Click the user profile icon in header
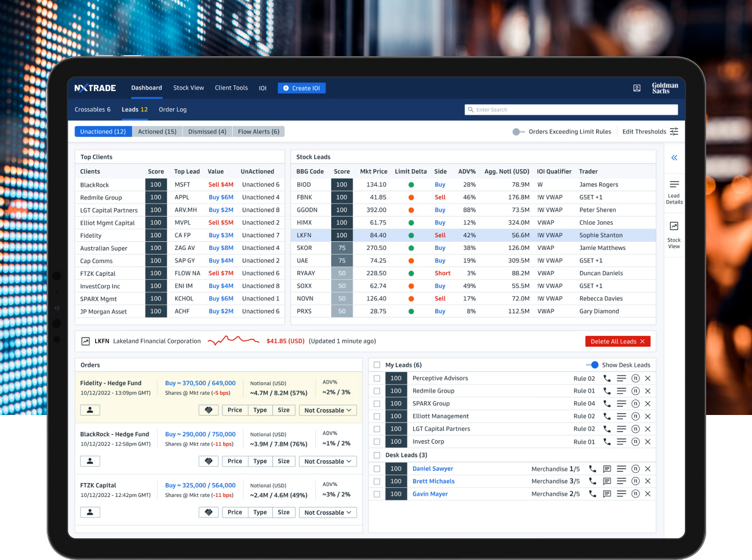This screenshot has height=560, width=752. tap(637, 88)
